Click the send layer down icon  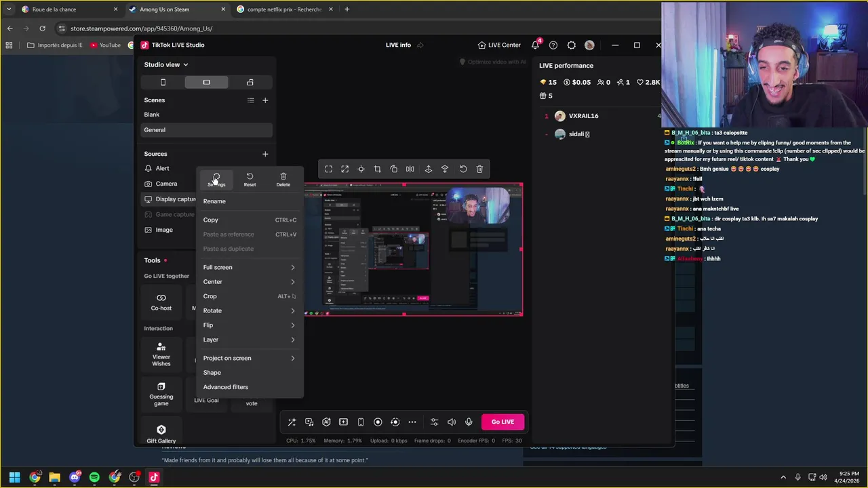(445, 169)
